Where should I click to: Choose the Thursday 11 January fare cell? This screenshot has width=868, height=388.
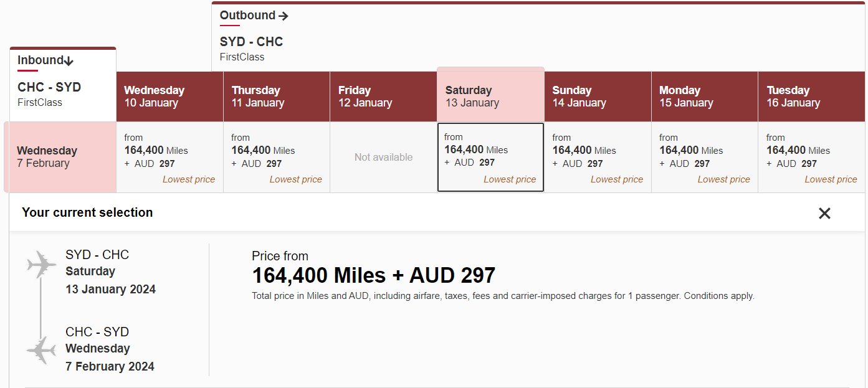(x=277, y=158)
